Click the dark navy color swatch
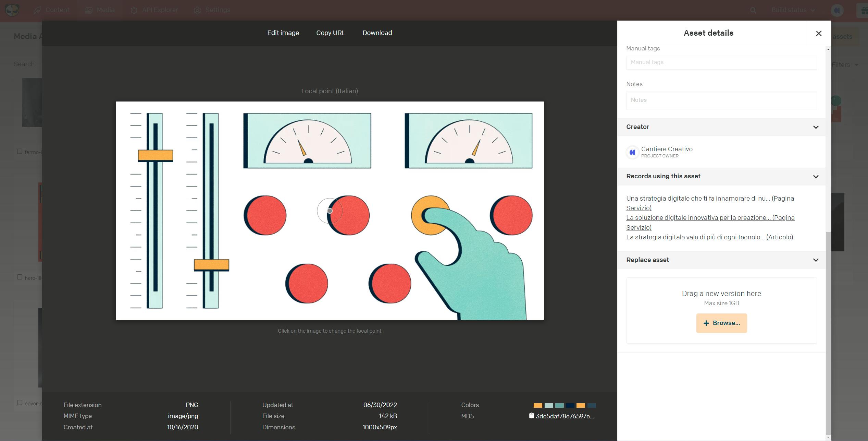Image resolution: width=868 pixels, height=441 pixels. point(570,405)
